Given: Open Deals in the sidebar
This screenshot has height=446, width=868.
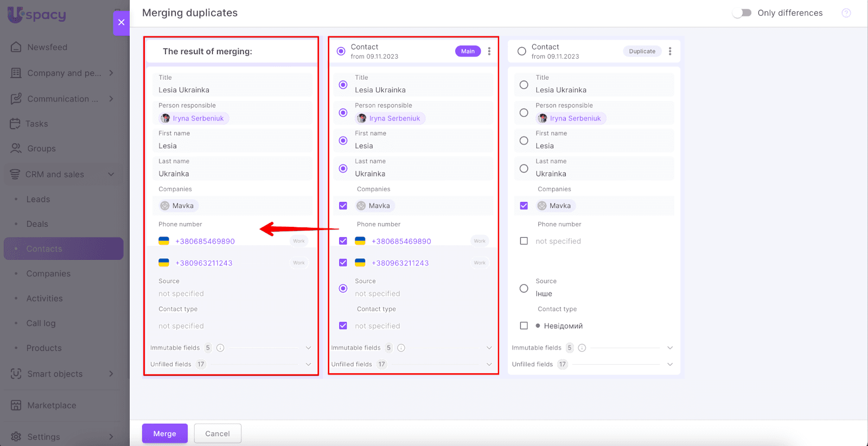Looking at the screenshot, I should pos(37,224).
